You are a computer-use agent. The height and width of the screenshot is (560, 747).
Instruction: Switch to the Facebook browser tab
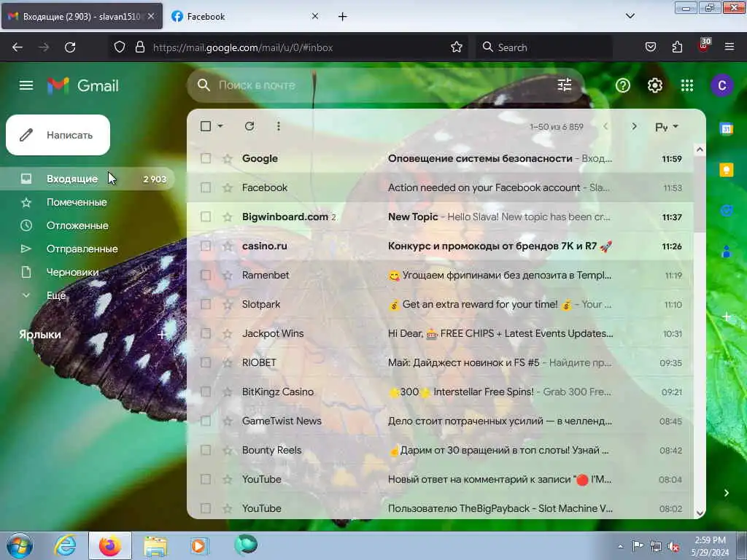(244, 17)
